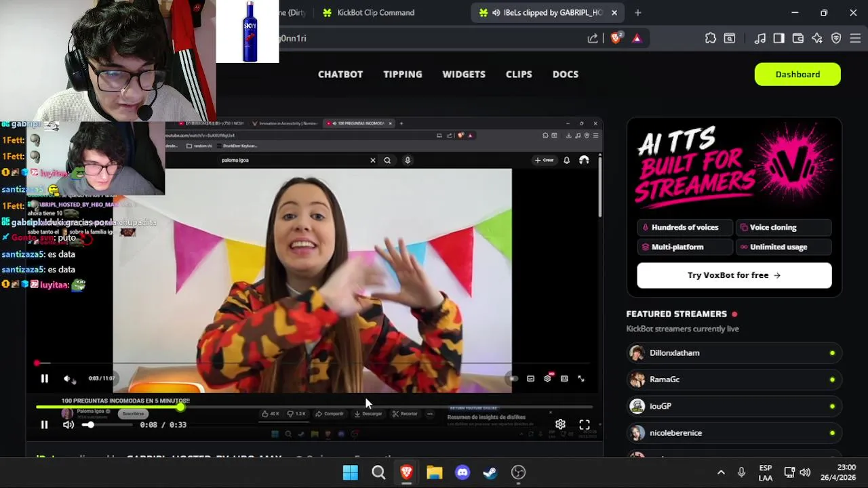Click the Unlimited usage tag
The height and width of the screenshot is (488, 868).
783,247
